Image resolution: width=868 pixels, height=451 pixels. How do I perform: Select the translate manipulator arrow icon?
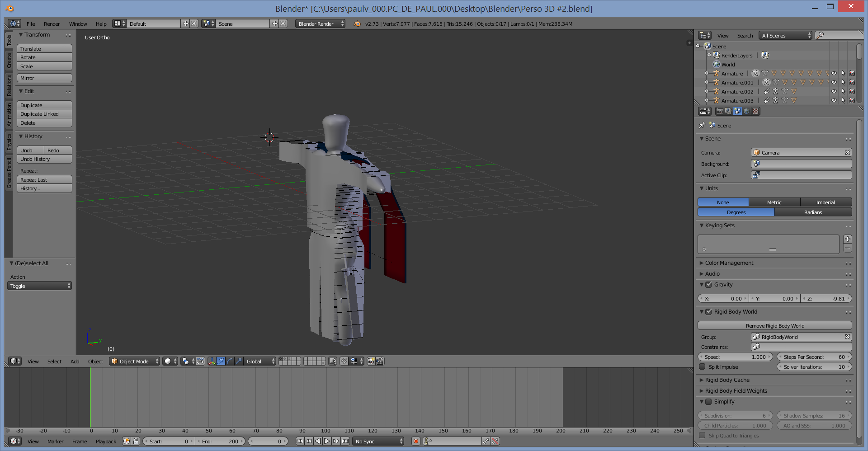coord(221,361)
